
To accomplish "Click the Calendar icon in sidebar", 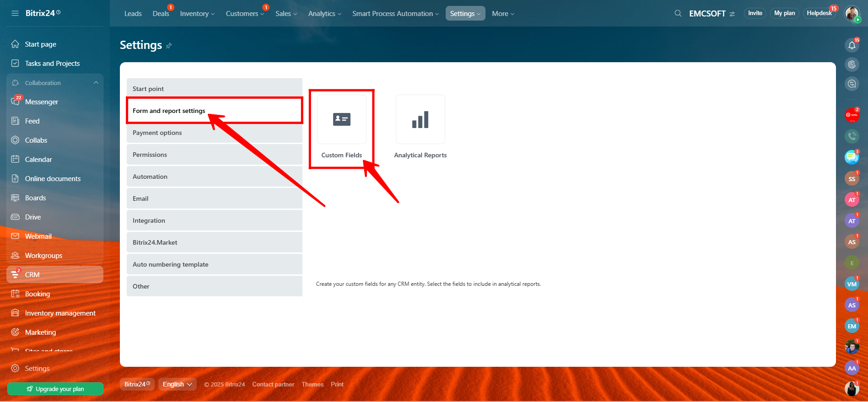I will [15, 159].
